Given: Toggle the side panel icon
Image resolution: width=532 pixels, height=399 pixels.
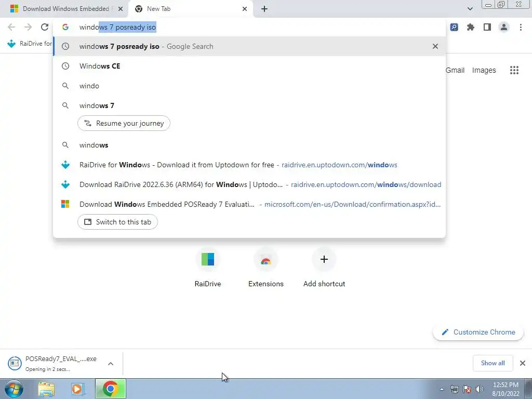Looking at the screenshot, I should [x=487, y=27].
